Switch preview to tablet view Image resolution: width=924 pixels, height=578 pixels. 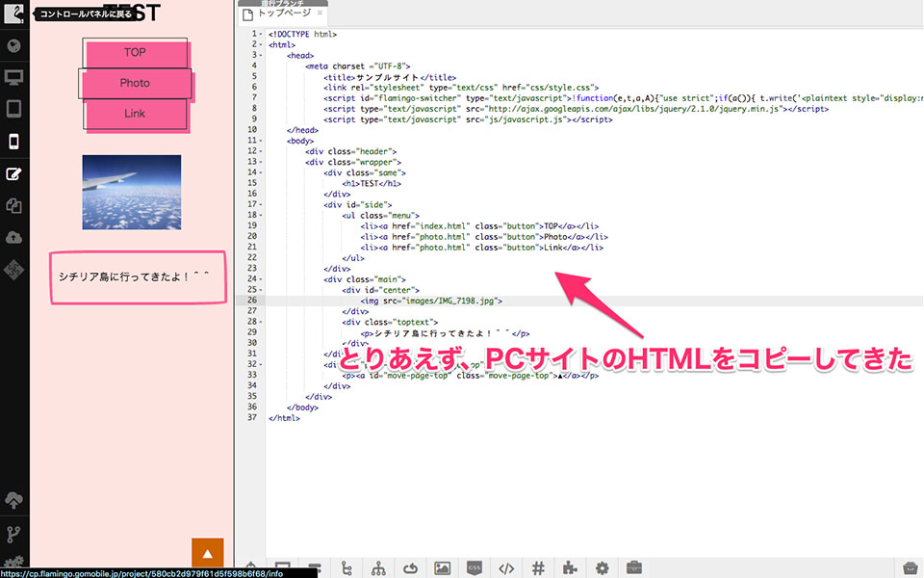point(13,109)
